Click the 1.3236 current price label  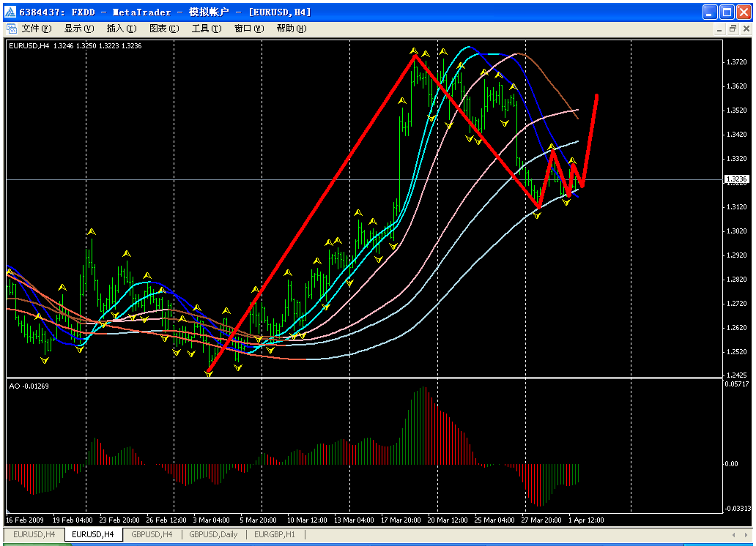point(735,179)
